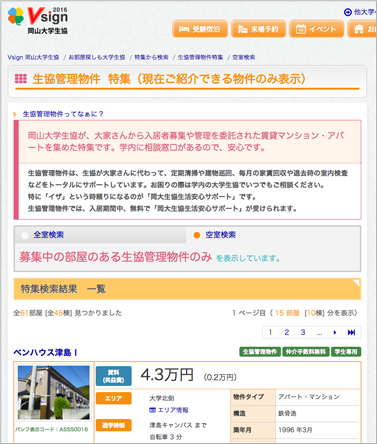Open the イベント calendar button
Screen dimensions: 377x444
(x=316, y=29)
